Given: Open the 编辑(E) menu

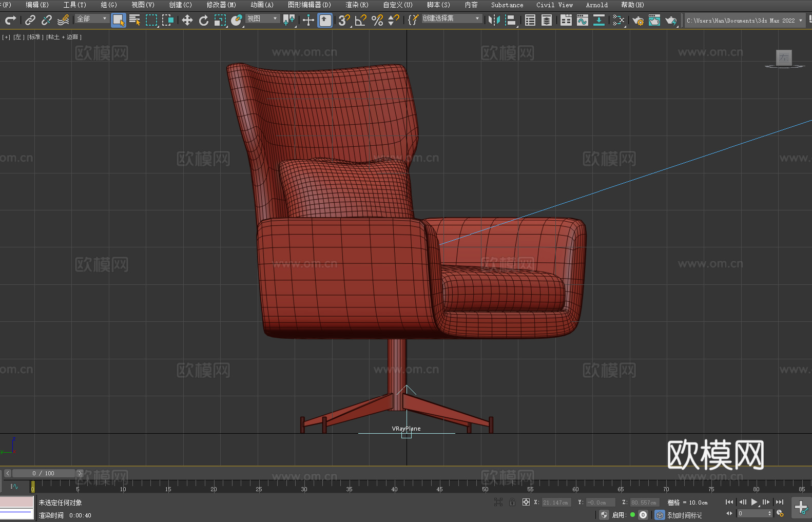Looking at the screenshot, I should (37, 5).
